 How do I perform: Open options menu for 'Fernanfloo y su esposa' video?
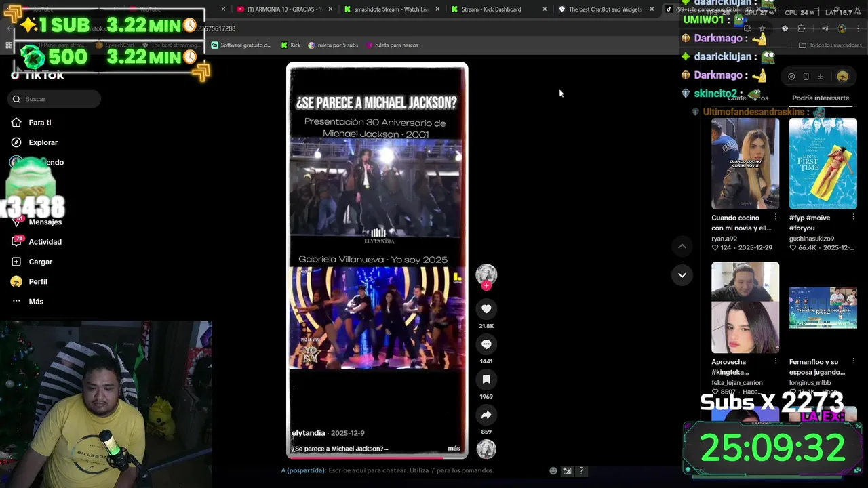(x=853, y=362)
